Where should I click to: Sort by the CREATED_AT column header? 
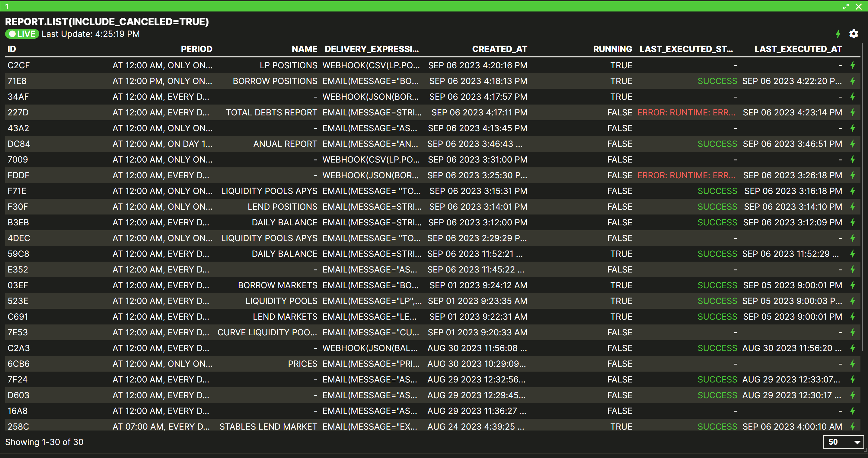(x=499, y=49)
